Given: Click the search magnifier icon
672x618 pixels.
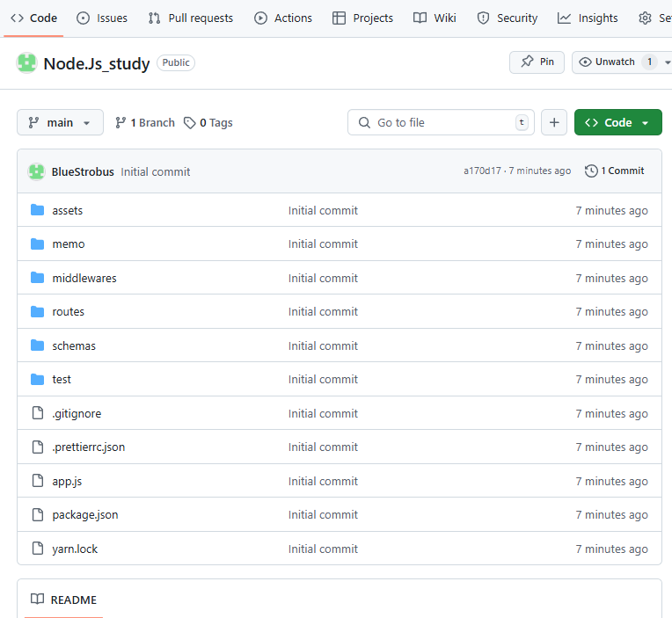Looking at the screenshot, I should [364, 122].
